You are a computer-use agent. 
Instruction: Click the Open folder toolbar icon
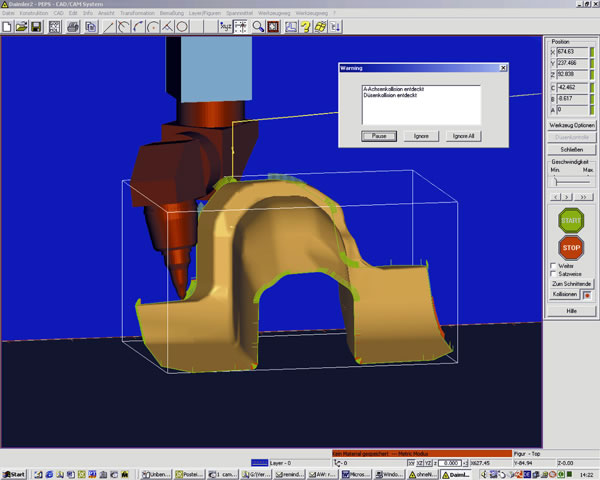tap(21, 27)
